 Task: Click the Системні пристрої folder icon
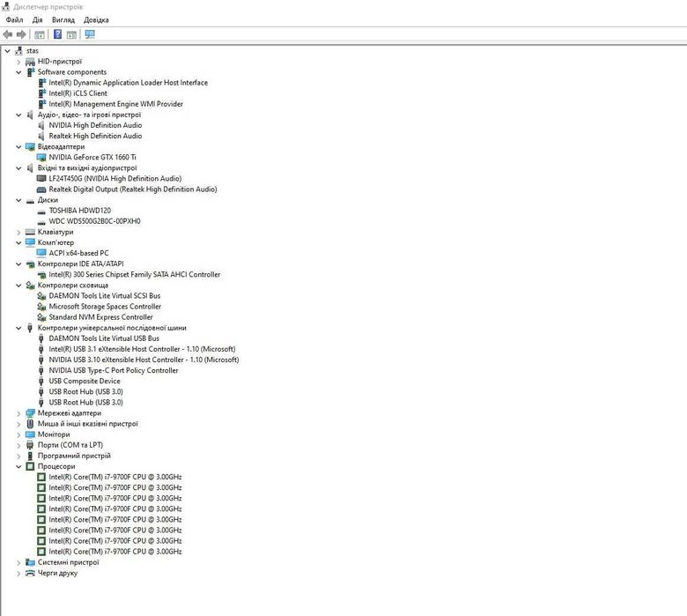(x=30, y=562)
